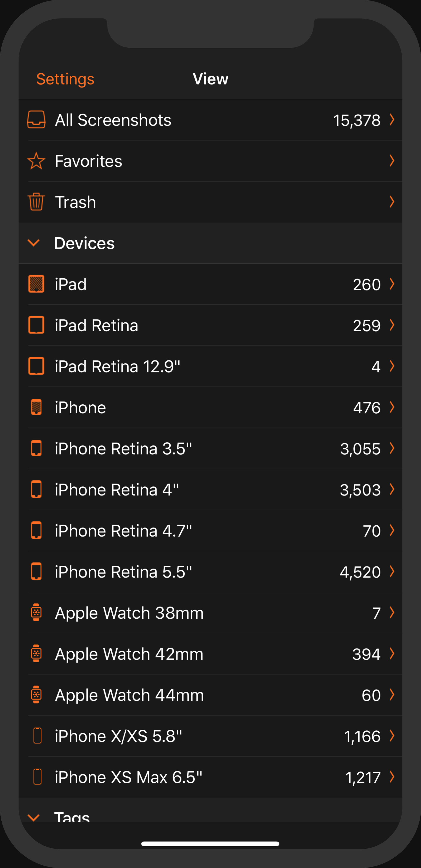Collapse the Tags section chevron

tap(34, 817)
